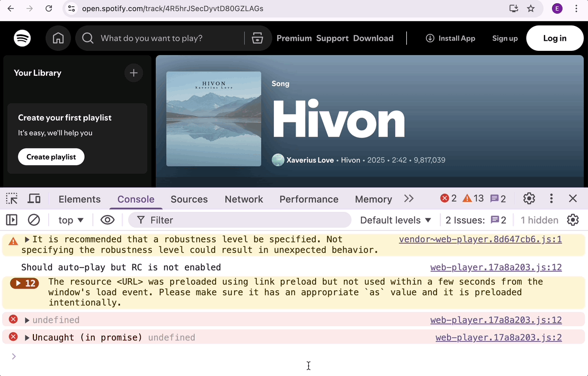This screenshot has width=588, height=376.
Task: Toggle device toolbar icon in DevTools
Action: [x=34, y=199]
